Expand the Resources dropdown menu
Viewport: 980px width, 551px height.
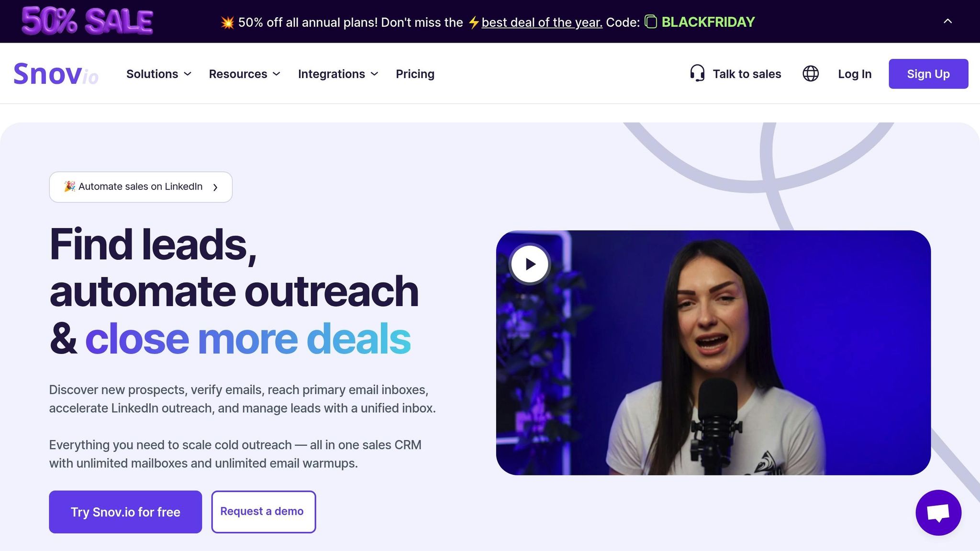pos(245,74)
